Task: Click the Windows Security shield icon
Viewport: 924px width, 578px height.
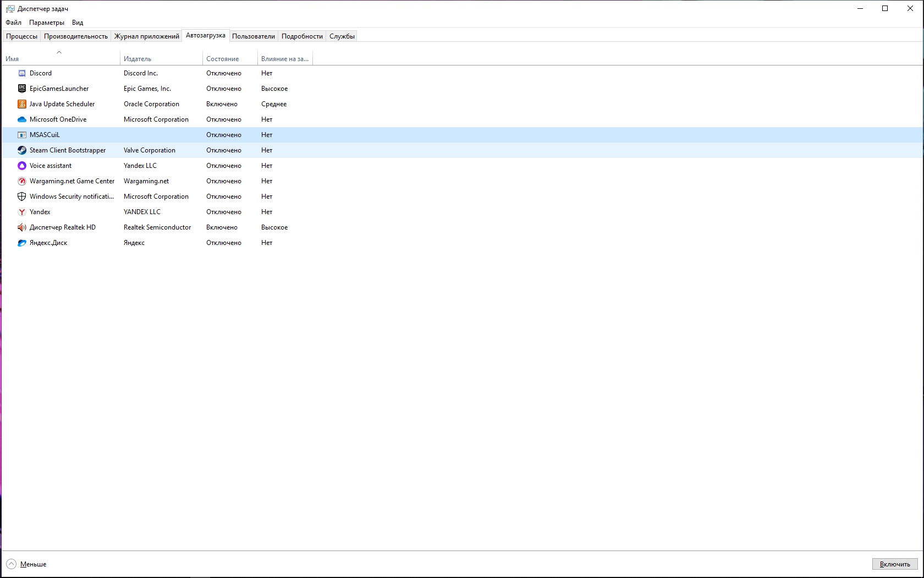Action: tap(22, 197)
